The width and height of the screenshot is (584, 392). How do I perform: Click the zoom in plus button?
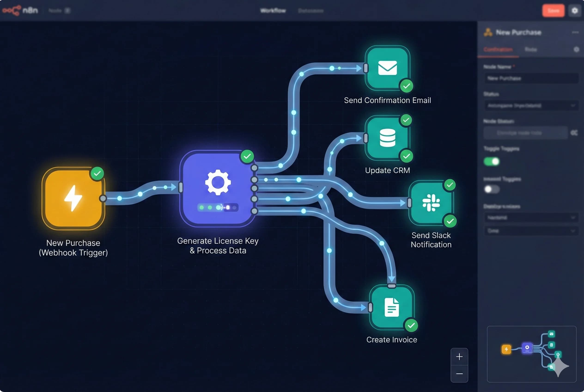[x=459, y=357]
